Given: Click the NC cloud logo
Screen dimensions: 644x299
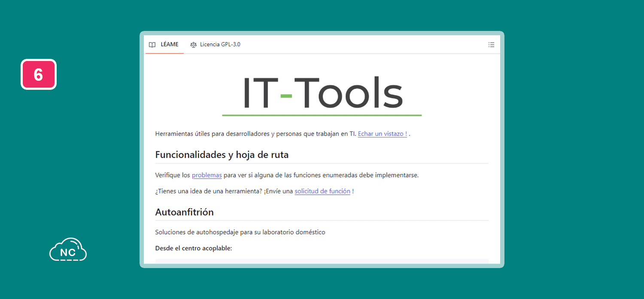Looking at the screenshot, I should pos(68,250).
